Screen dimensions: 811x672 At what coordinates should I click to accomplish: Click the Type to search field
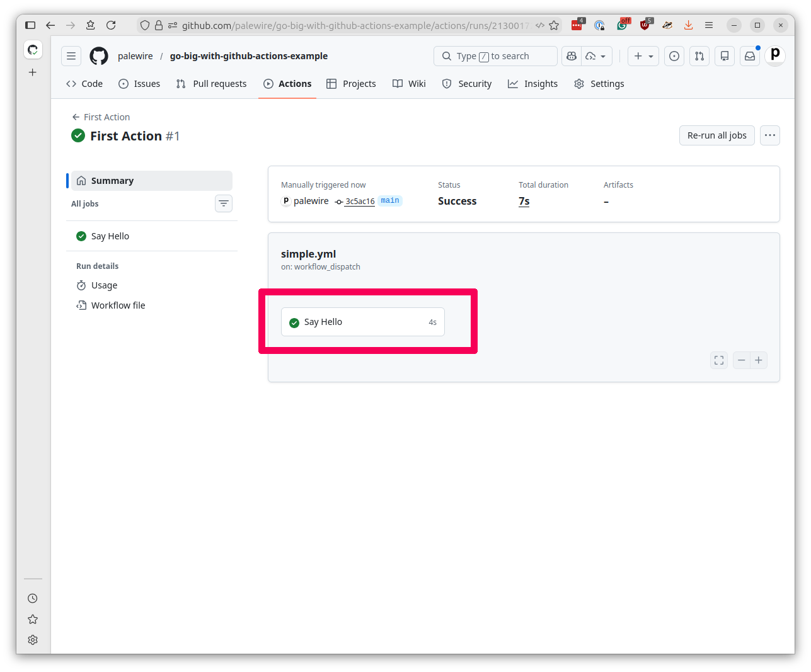click(x=495, y=56)
